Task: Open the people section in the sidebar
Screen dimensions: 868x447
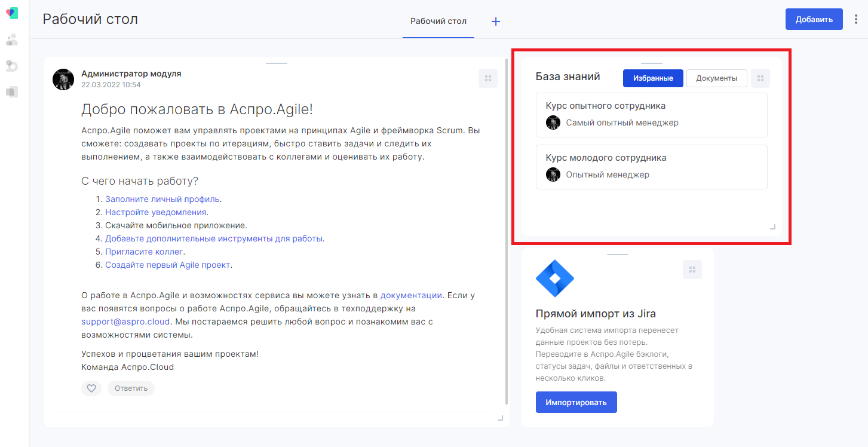Action: [x=12, y=40]
